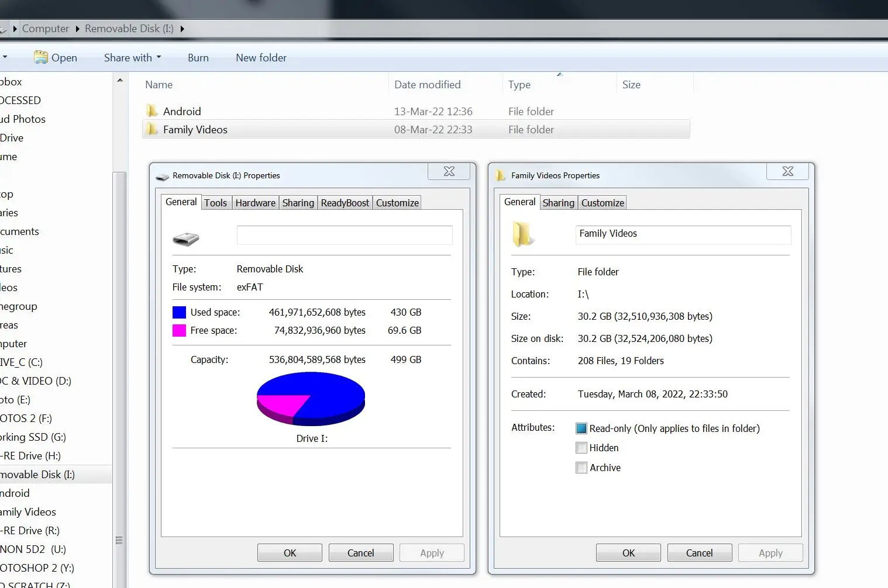Click OK in Family Videos Properties
Screen dimensions: 888x588
(x=628, y=553)
